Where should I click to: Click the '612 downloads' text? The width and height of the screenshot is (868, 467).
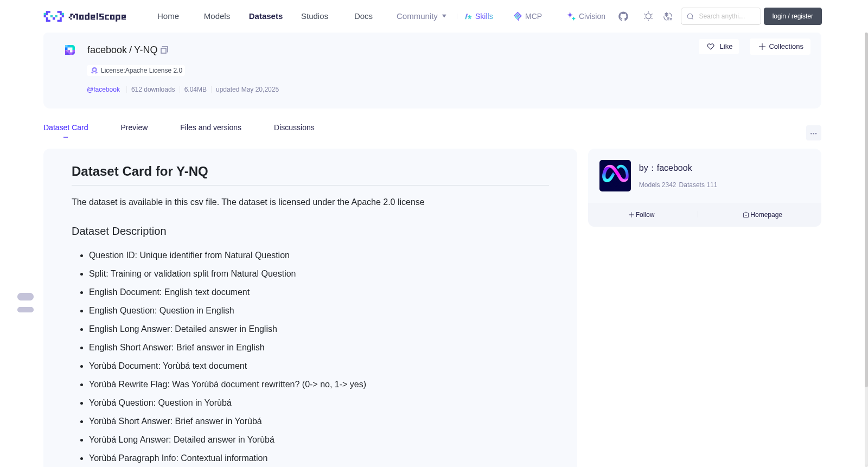click(153, 89)
